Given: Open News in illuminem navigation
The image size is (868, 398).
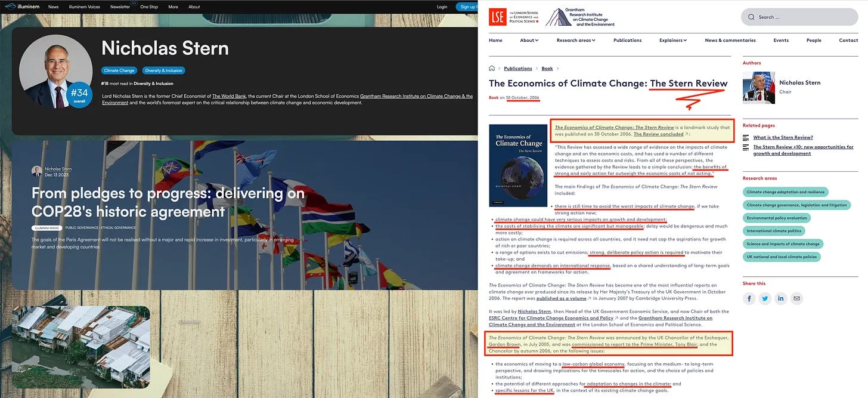Looking at the screenshot, I should 54,7.
